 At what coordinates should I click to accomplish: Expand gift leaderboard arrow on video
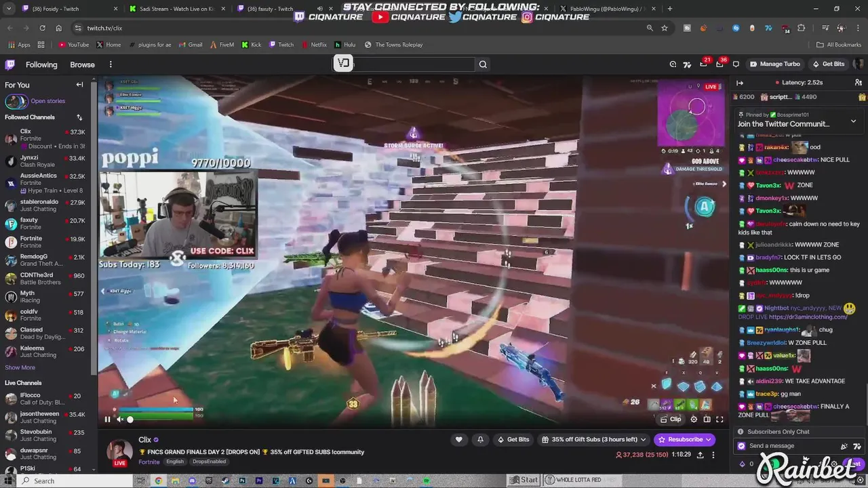pyautogui.click(x=724, y=184)
